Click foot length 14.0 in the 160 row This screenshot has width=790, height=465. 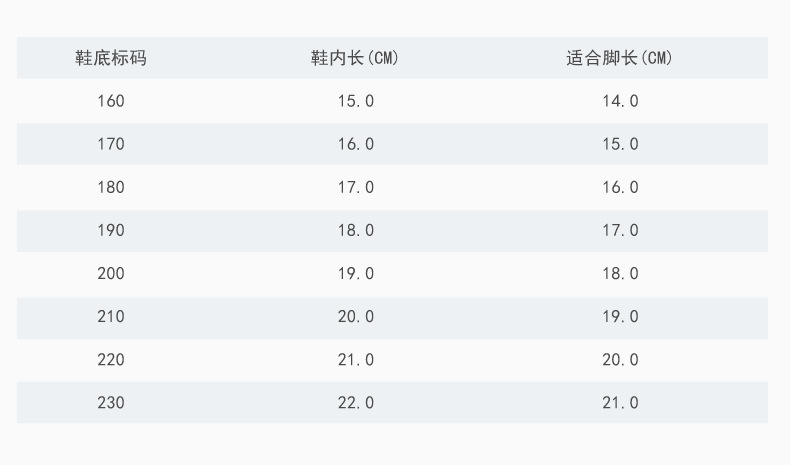[619, 101]
